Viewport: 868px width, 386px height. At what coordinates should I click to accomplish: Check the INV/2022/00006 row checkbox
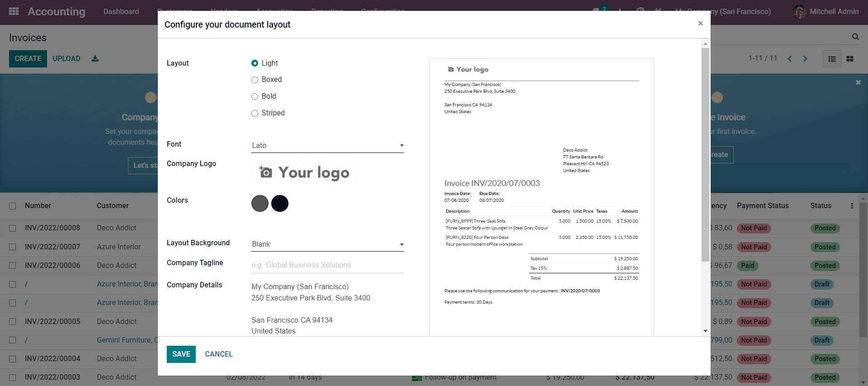[13, 266]
